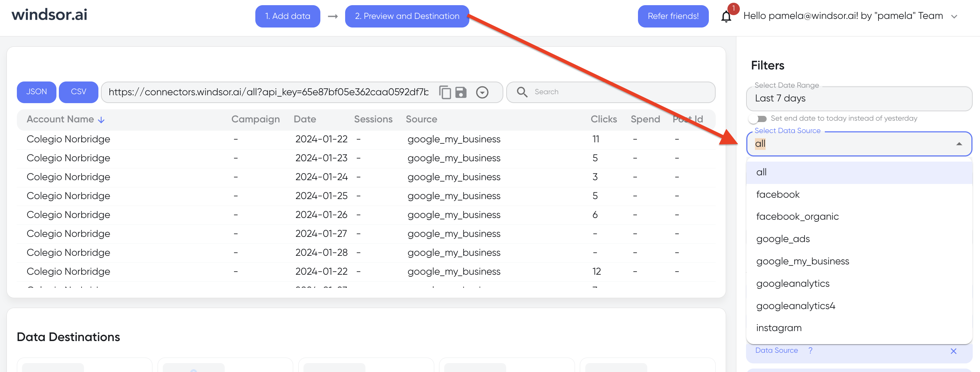Click the connector API URL field

tap(268, 92)
